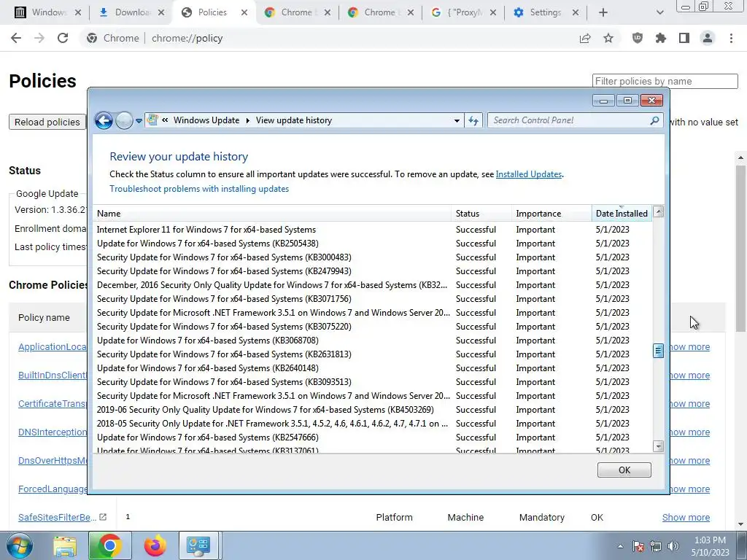Select the December, 2016 Security Only update row

(373, 285)
